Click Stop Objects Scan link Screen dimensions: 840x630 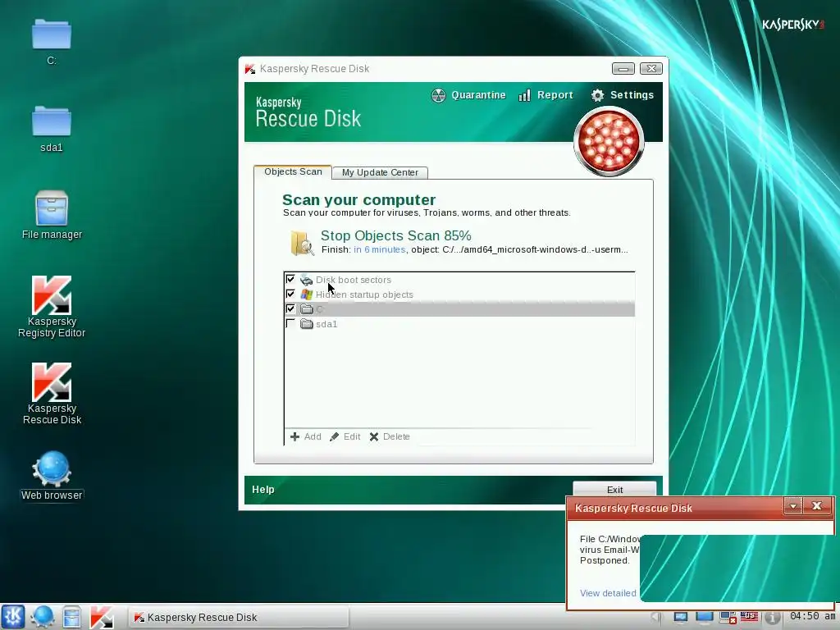(x=396, y=235)
